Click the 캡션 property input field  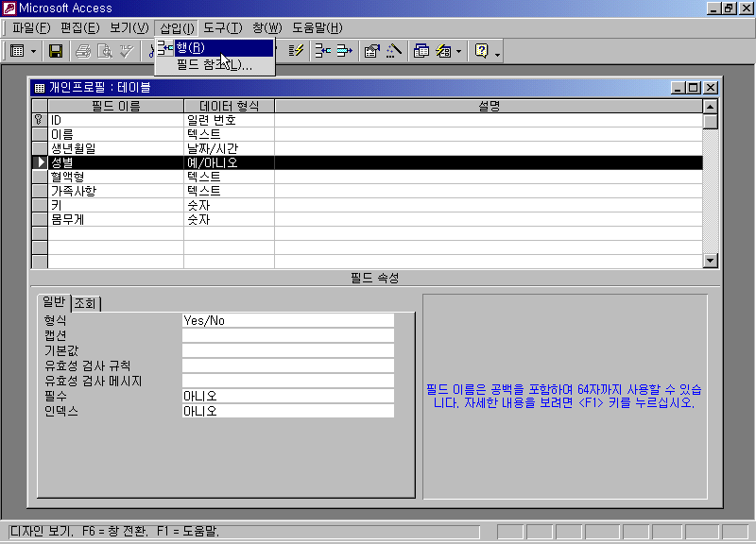click(x=288, y=335)
